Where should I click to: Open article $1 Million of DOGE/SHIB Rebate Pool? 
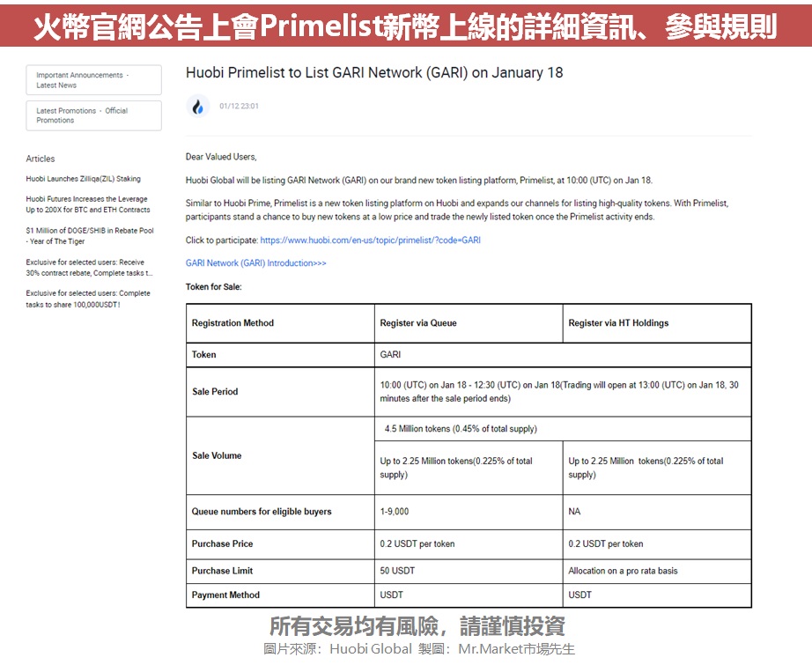90,236
